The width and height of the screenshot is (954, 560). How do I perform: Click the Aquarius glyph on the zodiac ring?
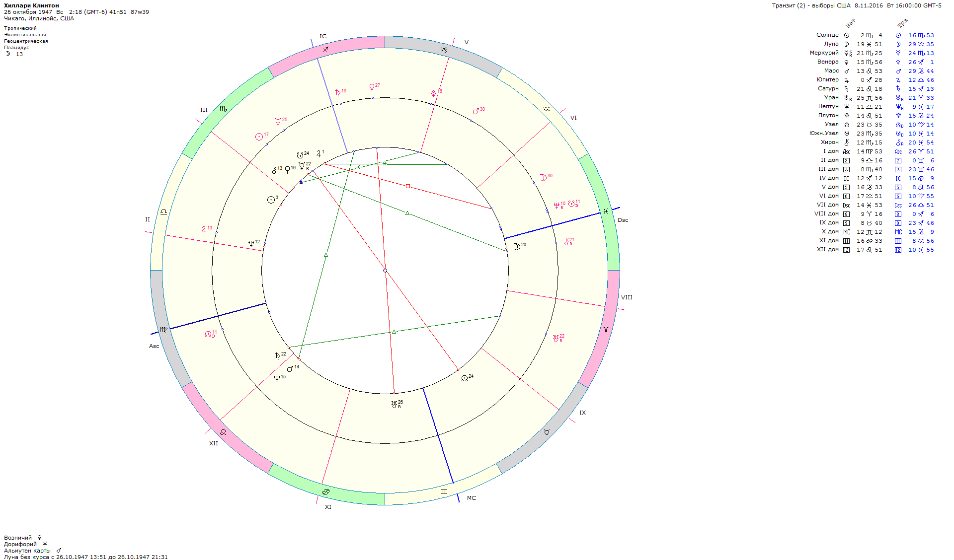click(547, 109)
